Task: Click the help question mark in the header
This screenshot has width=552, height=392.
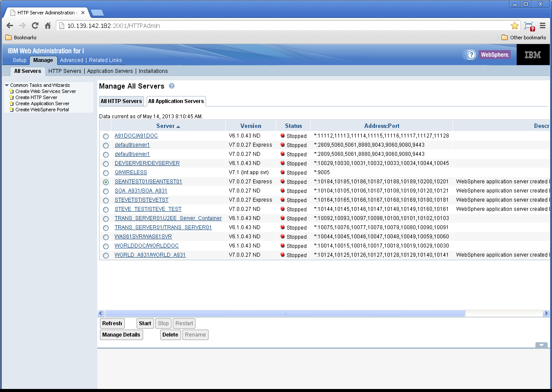Action: (x=471, y=55)
